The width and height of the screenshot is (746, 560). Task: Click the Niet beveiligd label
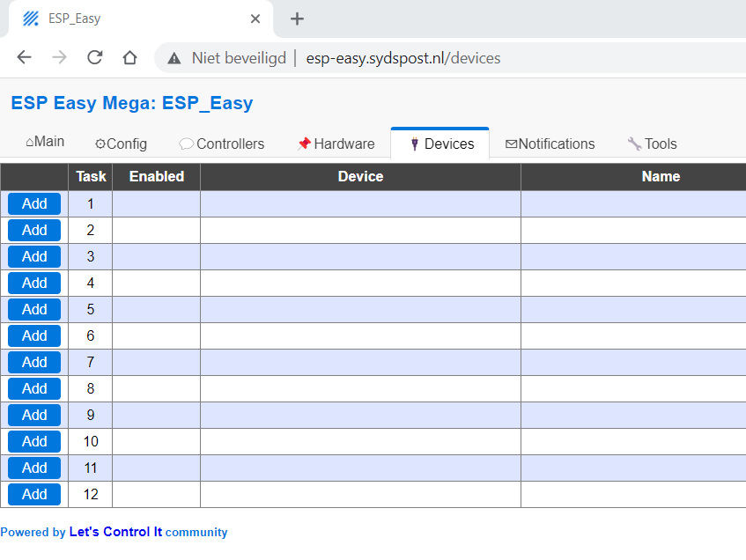pos(239,58)
